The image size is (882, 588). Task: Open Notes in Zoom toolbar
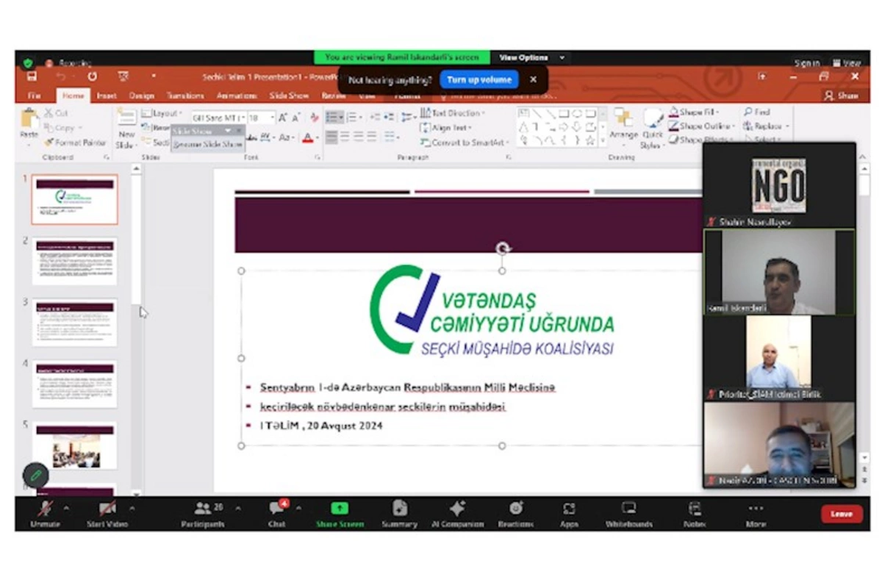(x=695, y=513)
